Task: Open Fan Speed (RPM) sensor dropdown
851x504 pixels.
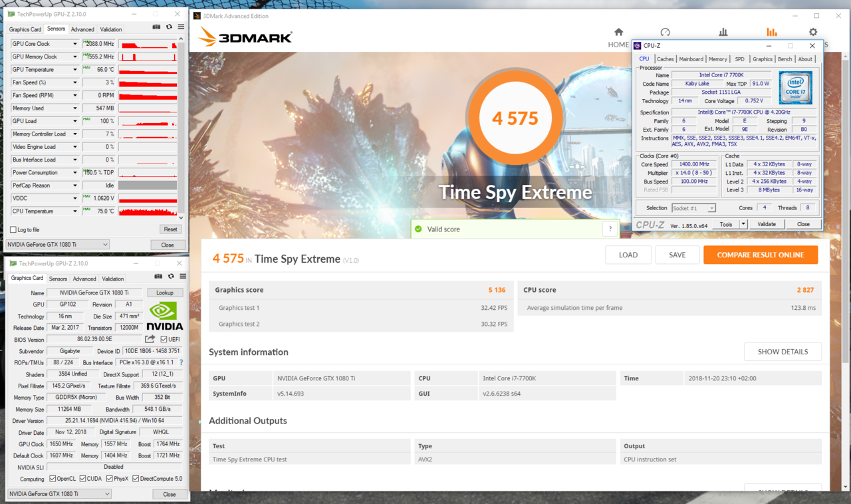Action: (75, 95)
